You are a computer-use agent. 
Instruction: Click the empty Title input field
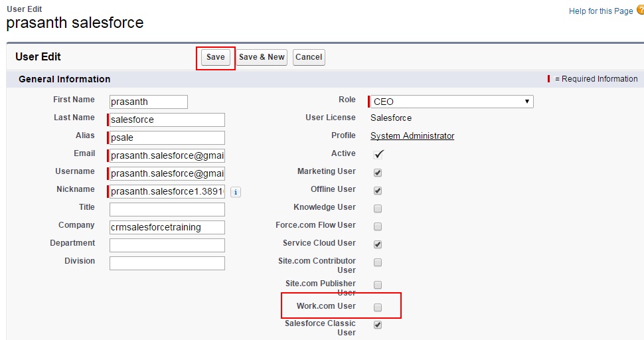click(x=167, y=209)
